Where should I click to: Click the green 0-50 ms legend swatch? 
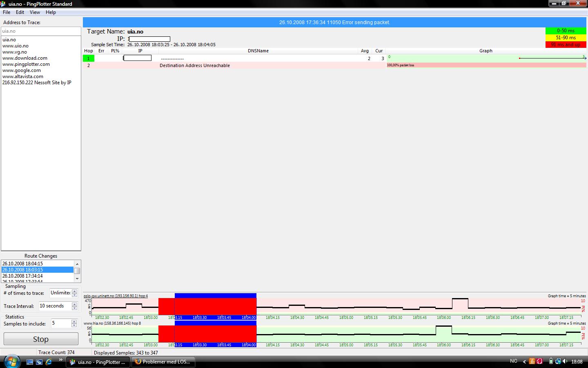(x=566, y=31)
